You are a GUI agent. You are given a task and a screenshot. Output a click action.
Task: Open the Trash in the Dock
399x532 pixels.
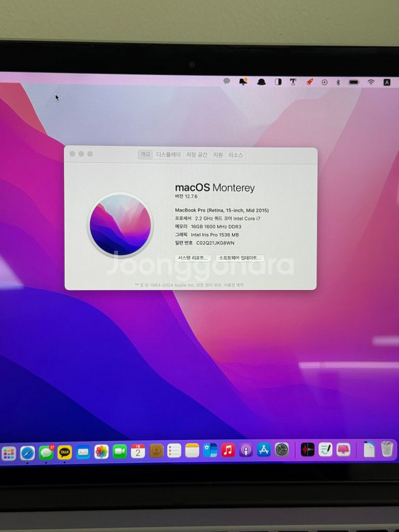(x=387, y=449)
